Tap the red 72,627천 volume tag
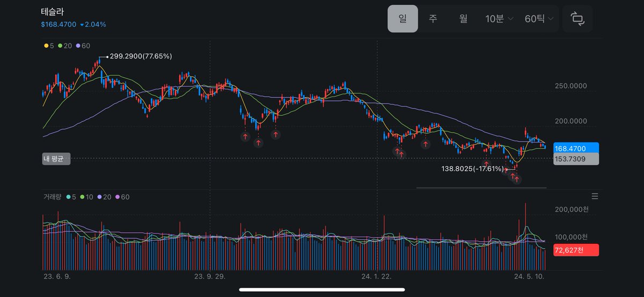This screenshot has height=297, width=644. (577, 249)
